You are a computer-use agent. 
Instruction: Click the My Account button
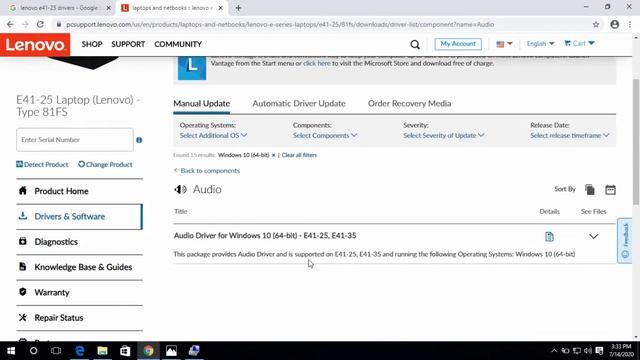coord(458,44)
